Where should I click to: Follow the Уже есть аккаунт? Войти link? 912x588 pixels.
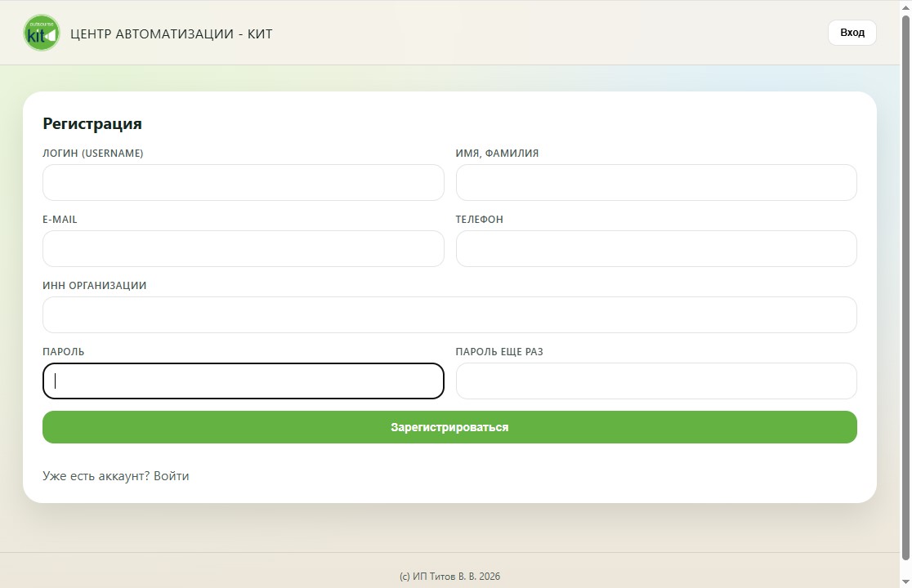[116, 476]
